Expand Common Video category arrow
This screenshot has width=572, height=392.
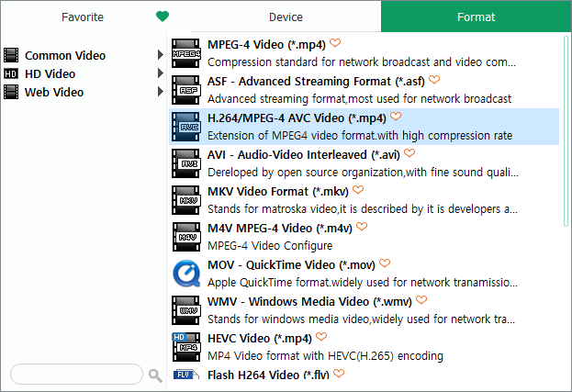[160, 55]
